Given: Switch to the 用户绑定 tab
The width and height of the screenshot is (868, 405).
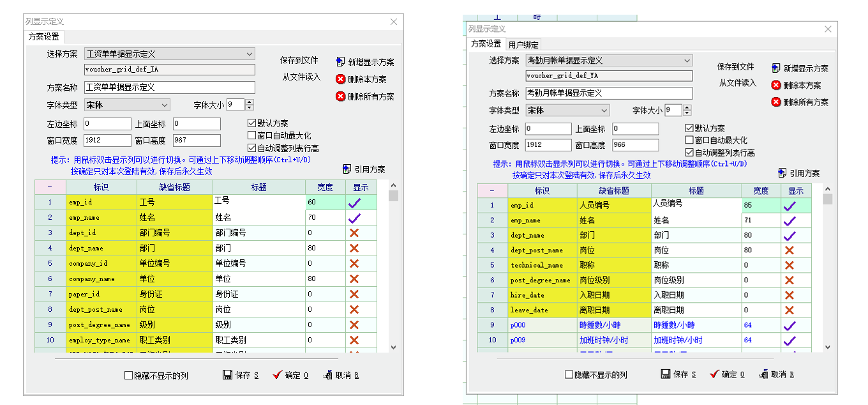Looking at the screenshot, I should click(523, 45).
